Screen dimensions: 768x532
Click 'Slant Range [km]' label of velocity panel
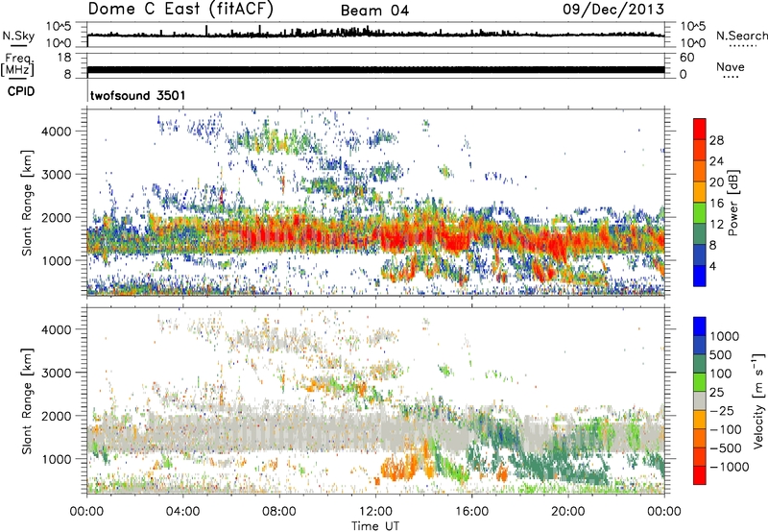[x=27, y=400]
